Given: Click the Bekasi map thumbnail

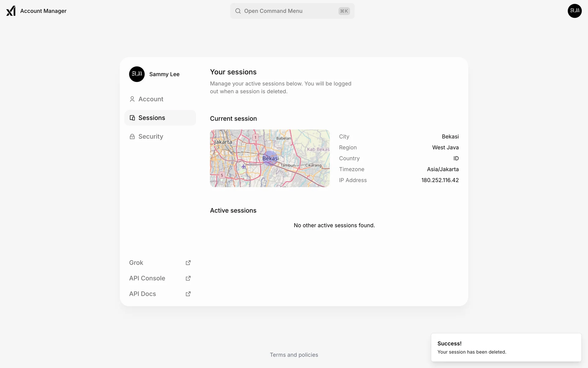Looking at the screenshot, I should (270, 158).
